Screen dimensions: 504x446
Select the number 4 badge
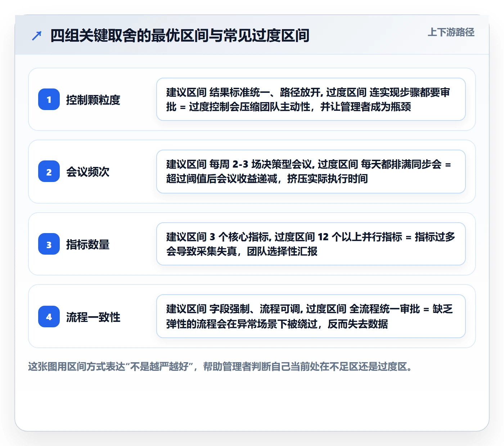click(49, 317)
